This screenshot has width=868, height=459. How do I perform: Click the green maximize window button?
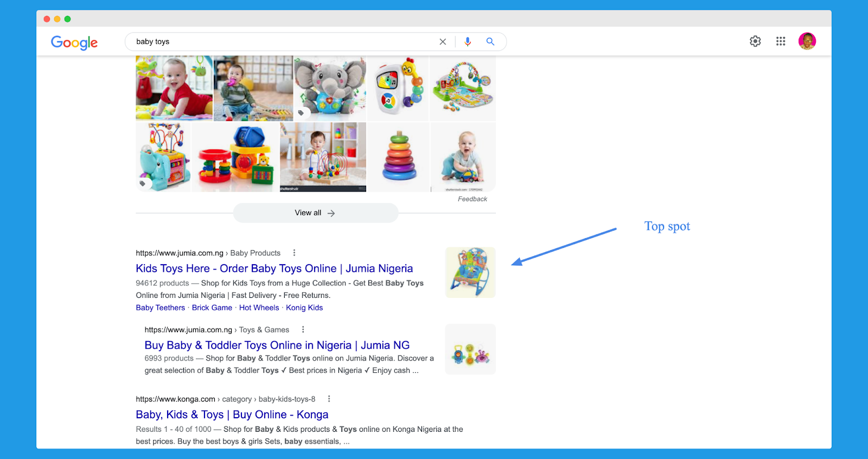click(x=67, y=19)
